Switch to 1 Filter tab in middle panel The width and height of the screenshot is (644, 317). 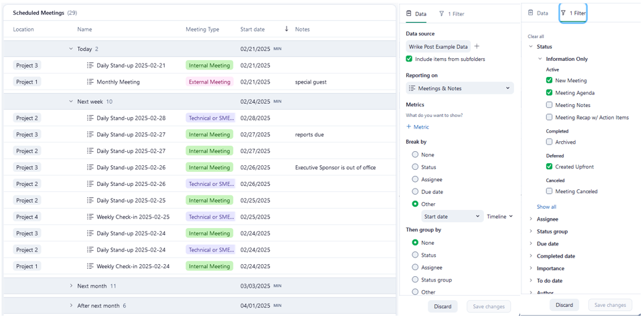[451, 14]
